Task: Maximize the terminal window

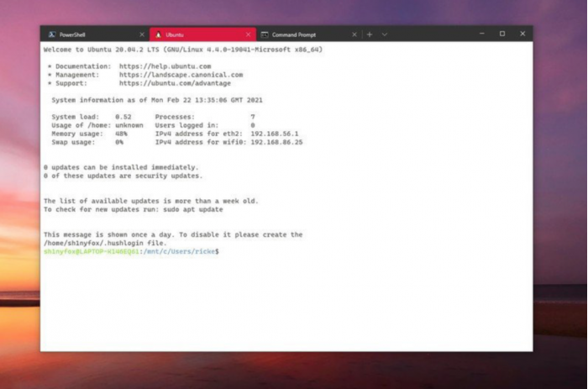Action: 502,34
